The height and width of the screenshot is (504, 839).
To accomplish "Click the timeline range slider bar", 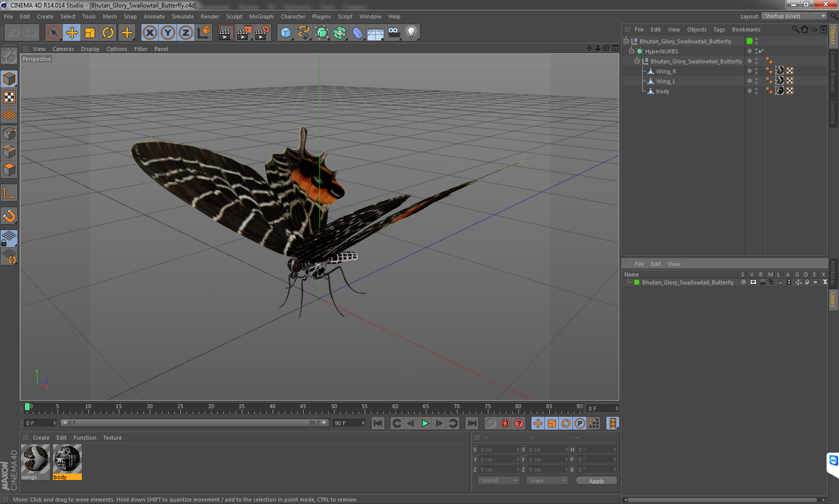I will (x=194, y=423).
